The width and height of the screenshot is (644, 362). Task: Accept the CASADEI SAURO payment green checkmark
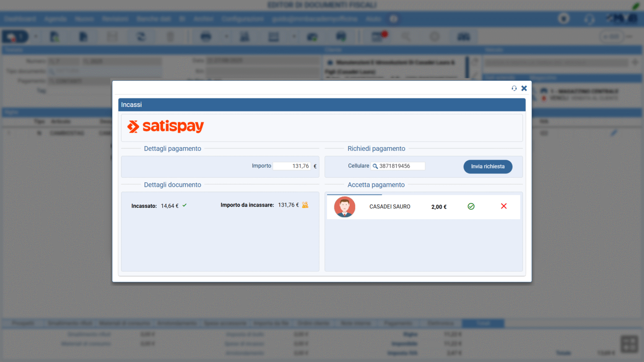pyautogui.click(x=471, y=207)
